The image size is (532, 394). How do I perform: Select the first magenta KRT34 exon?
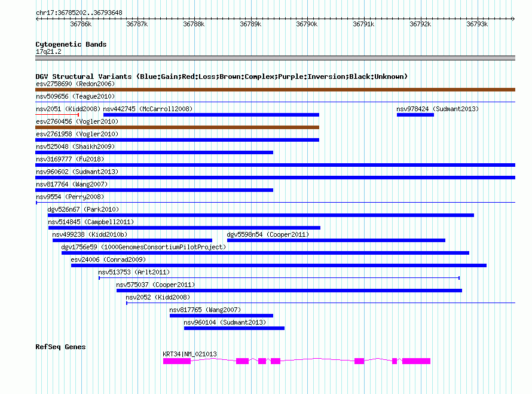177,361
